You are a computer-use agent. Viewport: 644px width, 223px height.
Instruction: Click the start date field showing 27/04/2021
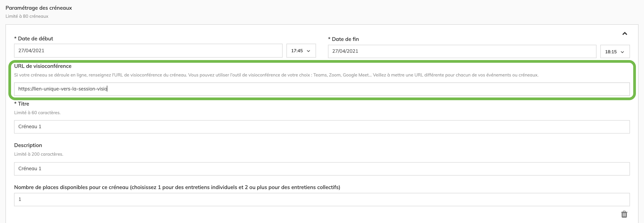pyautogui.click(x=148, y=51)
